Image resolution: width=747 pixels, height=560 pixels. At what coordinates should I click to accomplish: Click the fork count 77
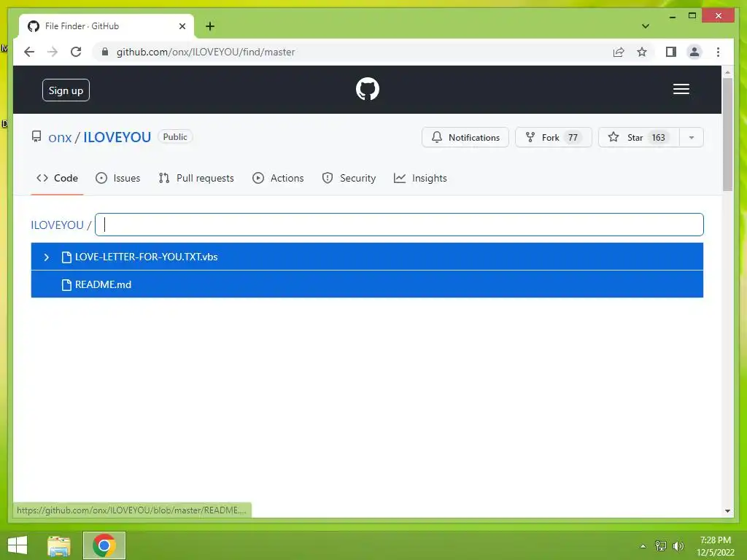pyautogui.click(x=573, y=138)
